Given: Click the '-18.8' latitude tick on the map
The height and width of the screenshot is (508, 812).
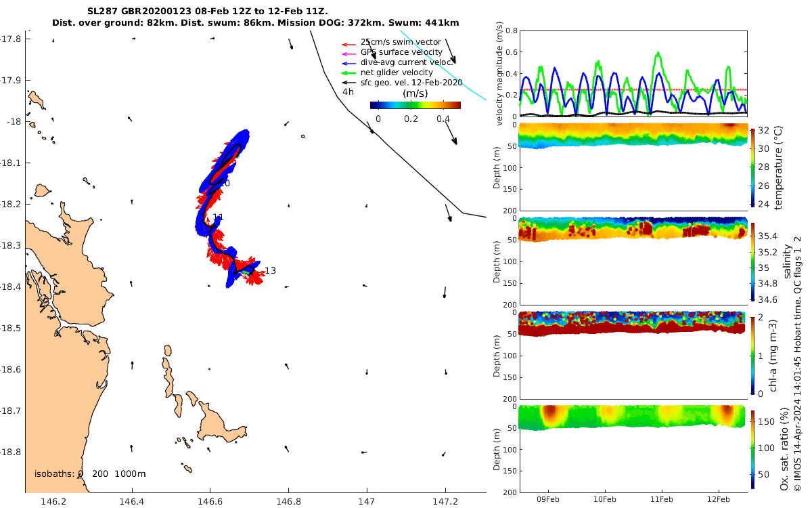Looking at the screenshot, I should coord(10,452).
